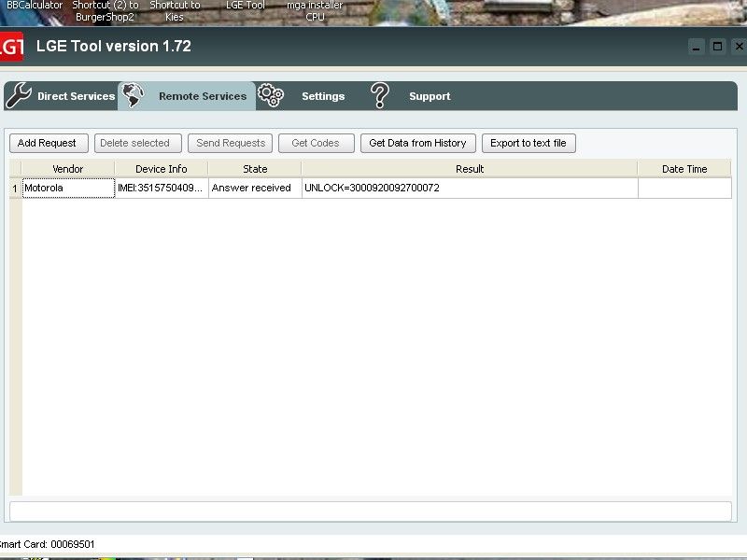Select the Answer received state cell
Viewport: 747px width, 560px height.
tap(255, 189)
